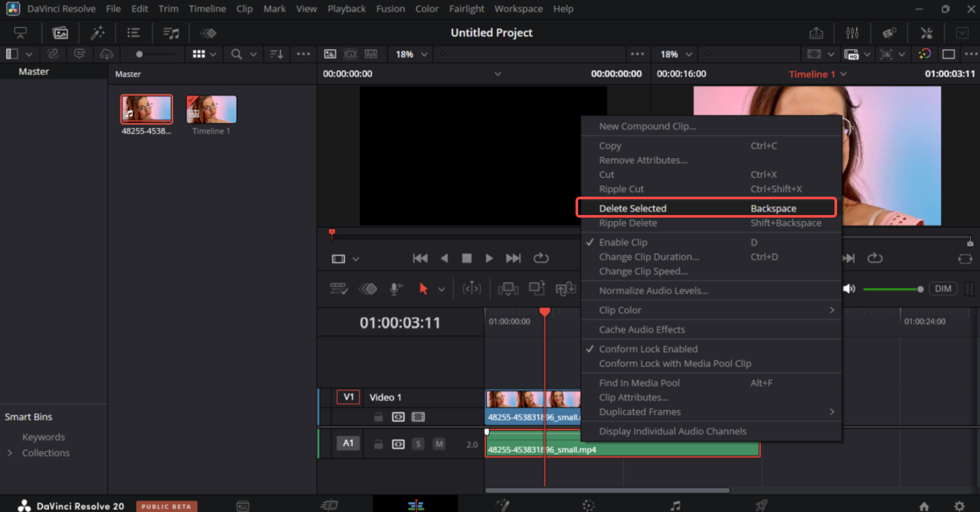
Task: Toggle auto track selector on A1
Action: pos(398,444)
